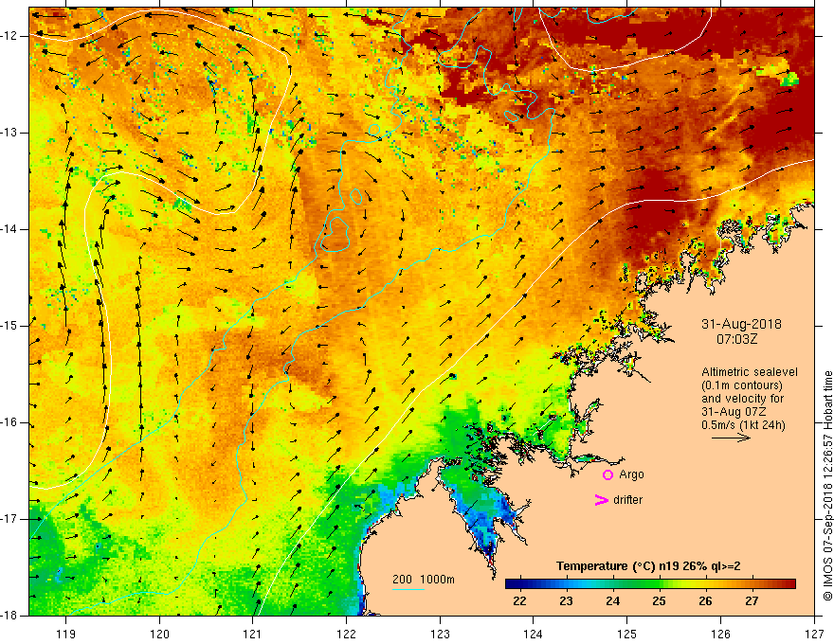This screenshot has width=834, height=644.
Task: Click the '0.5m/s (1kt 24h)' text
Action: click(x=743, y=425)
